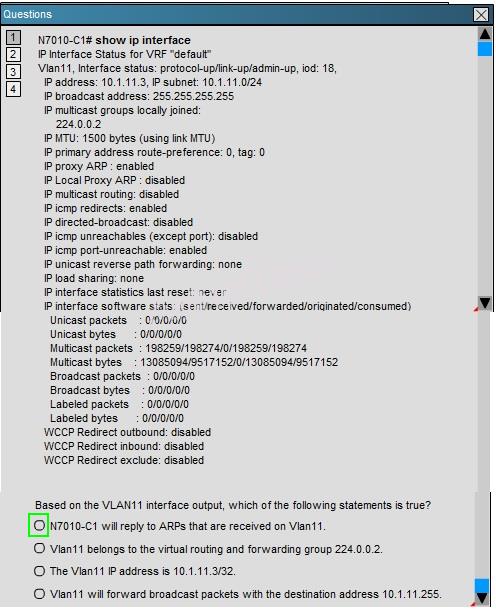Image resolution: width=496 pixels, height=612 pixels.
Task: Click lower scrollbar down arrow near answers
Action: pyautogui.click(x=482, y=599)
